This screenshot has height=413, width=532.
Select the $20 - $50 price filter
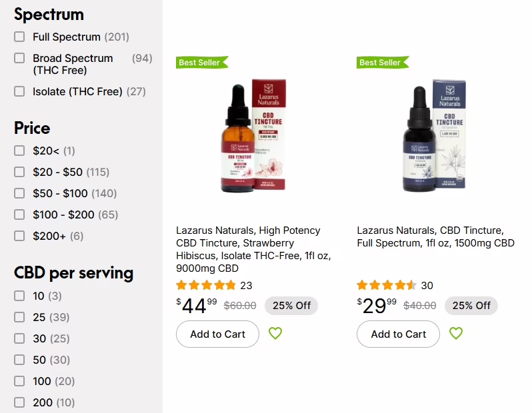click(20, 172)
